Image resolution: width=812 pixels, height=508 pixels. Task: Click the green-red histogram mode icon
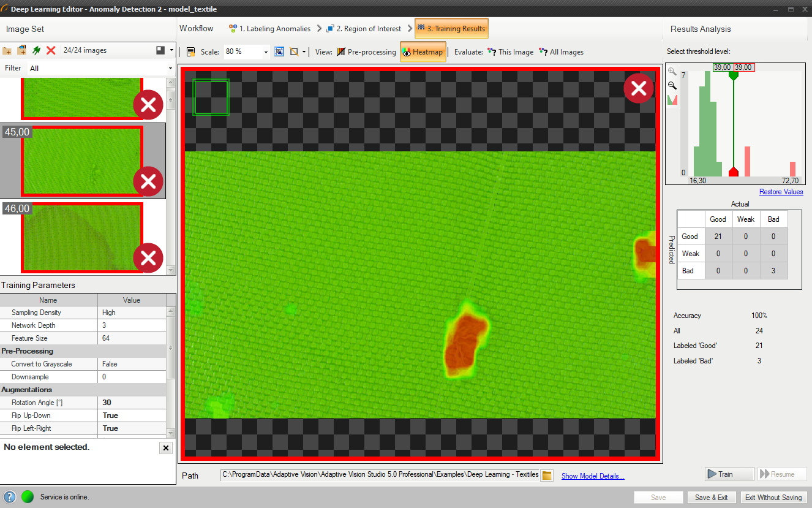tap(672, 99)
